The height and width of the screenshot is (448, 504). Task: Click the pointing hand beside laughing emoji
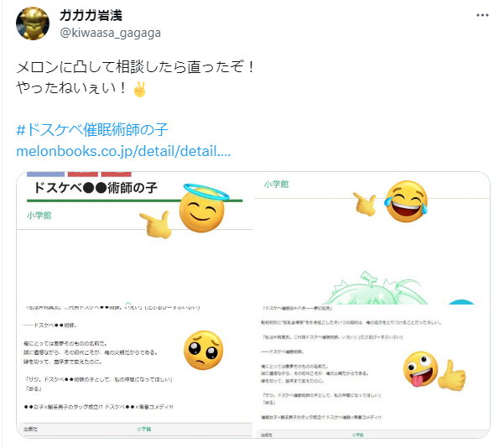[365, 204]
